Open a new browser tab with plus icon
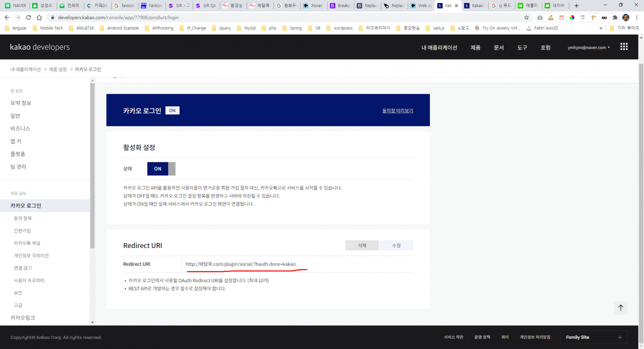Image resolution: width=644 pixels, height=349 pixels. (576, 6)
